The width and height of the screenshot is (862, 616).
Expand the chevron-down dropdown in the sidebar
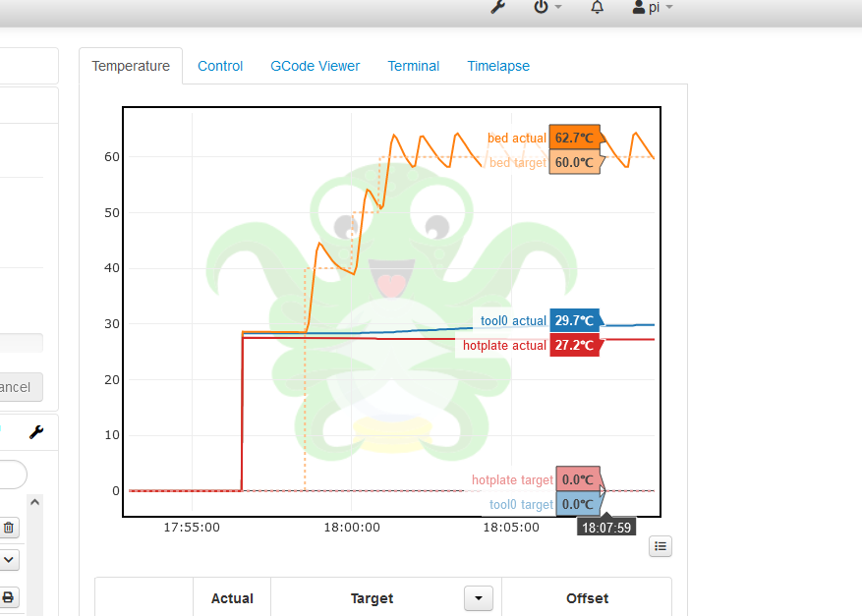[9, 560]
